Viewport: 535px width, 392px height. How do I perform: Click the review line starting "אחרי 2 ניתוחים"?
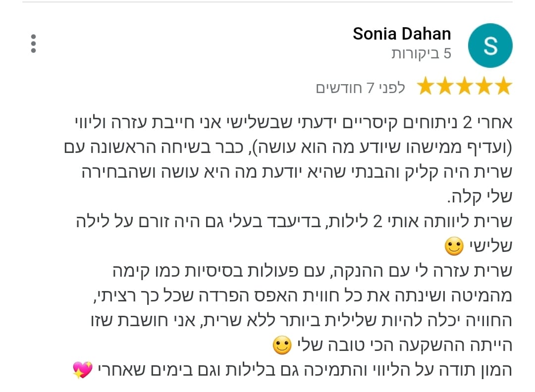pyautogui.click(x=291, y=123)
